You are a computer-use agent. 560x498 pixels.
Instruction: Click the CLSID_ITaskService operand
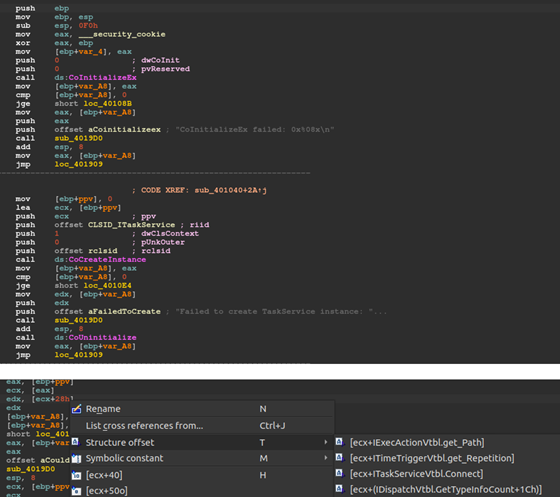tap(131, 225)
